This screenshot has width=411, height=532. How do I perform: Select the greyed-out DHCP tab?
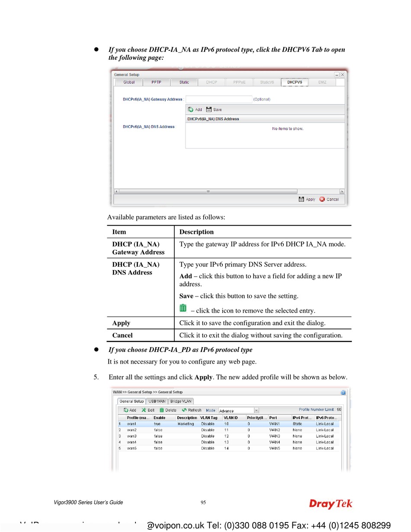[212, 82]
